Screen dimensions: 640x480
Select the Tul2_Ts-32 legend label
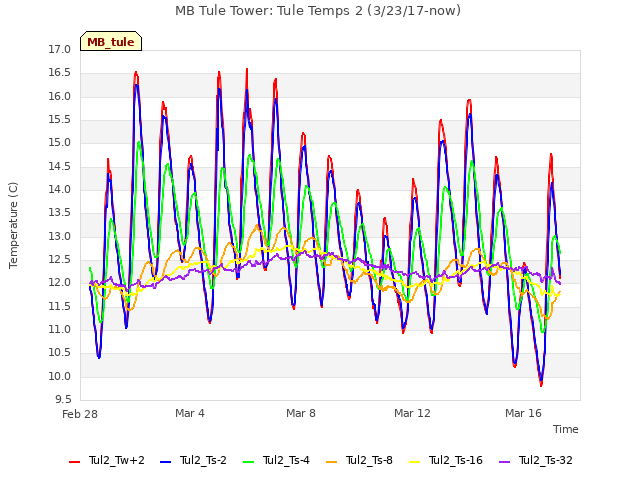546,461
